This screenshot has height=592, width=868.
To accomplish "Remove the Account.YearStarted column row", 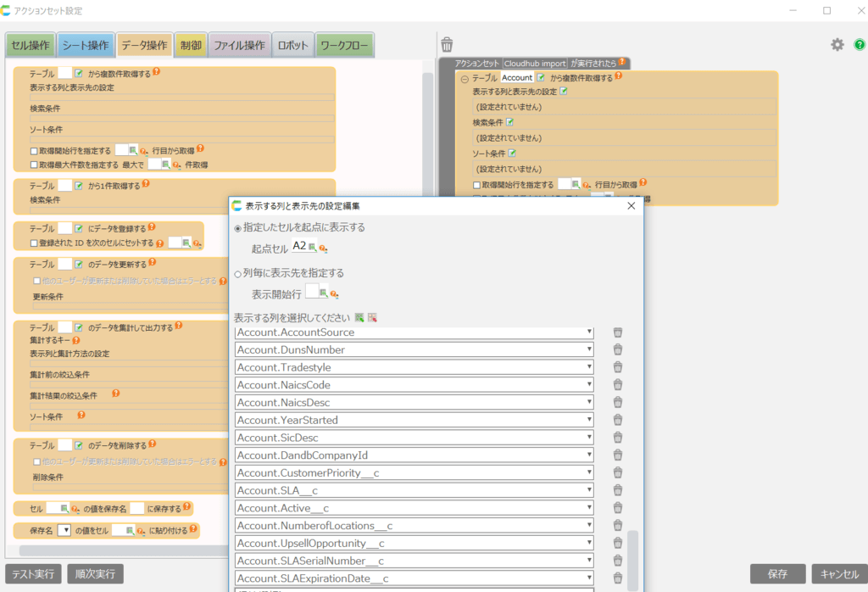I will click(x=618, y=420).
